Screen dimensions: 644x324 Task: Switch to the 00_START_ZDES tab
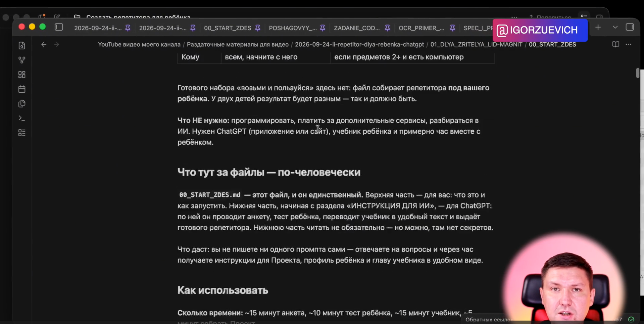click(x=228, y=28)
